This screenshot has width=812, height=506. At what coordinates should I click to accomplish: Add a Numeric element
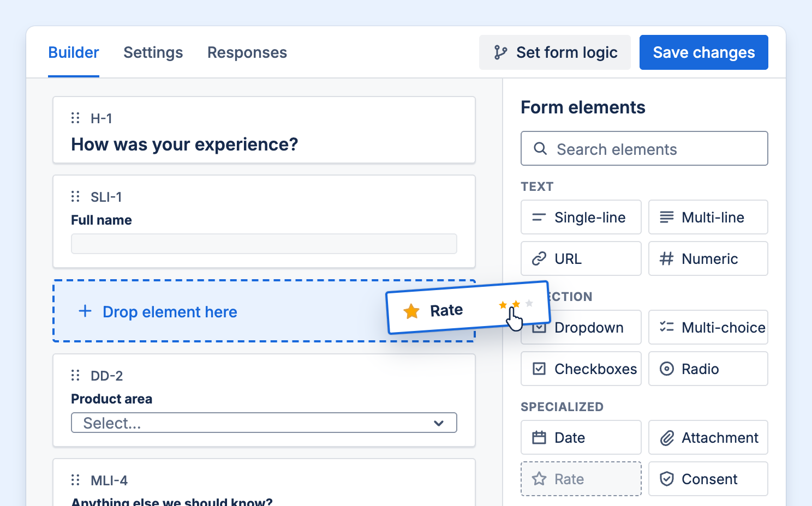pyautogui.click(x=708, y=258)
